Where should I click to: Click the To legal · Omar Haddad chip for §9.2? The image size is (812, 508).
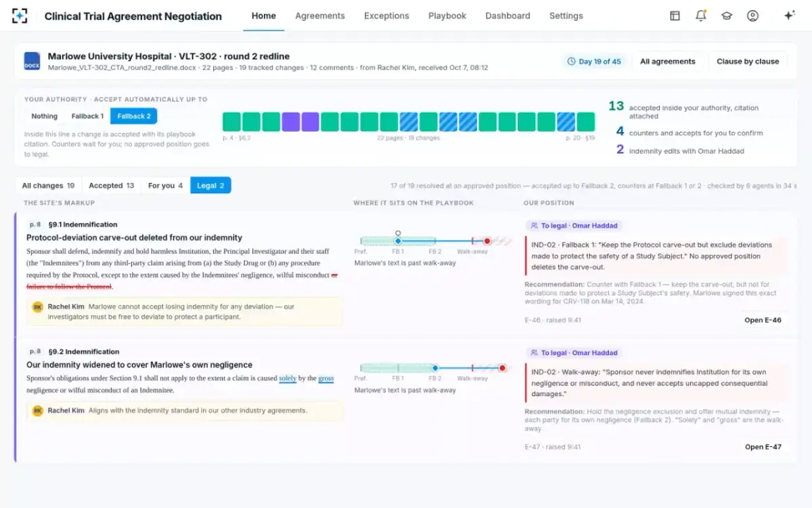[574, 353]
